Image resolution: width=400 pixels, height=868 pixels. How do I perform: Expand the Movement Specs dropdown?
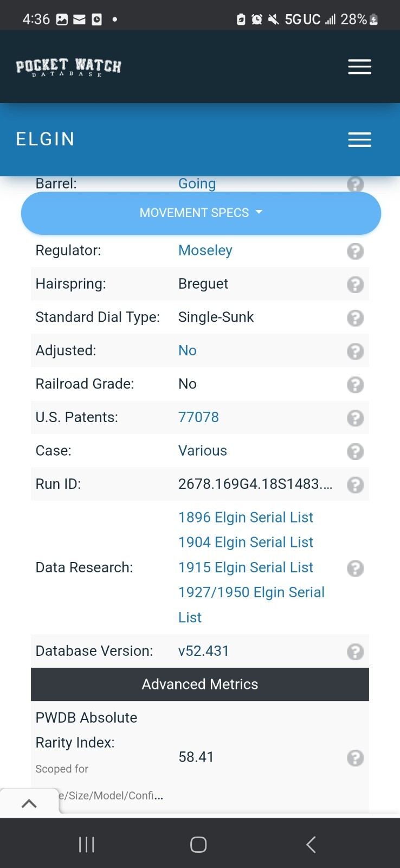201,213
